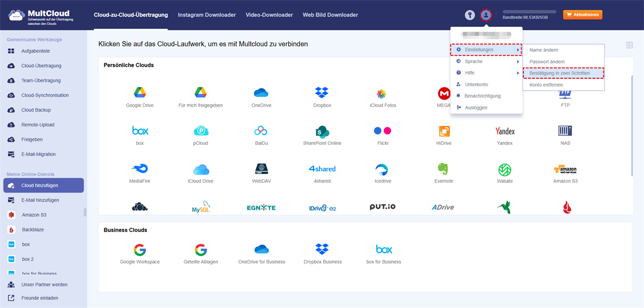
Task: Select 'Geteilte Ablagen' business cloud
Action: coord(201,250)
